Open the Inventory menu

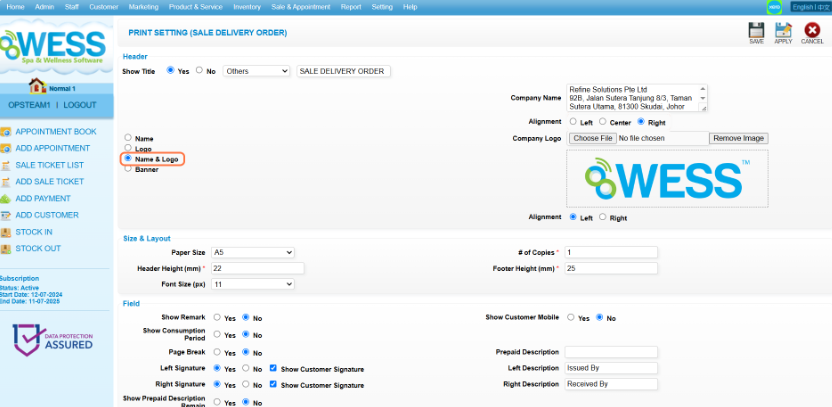(x=246, y=7)
